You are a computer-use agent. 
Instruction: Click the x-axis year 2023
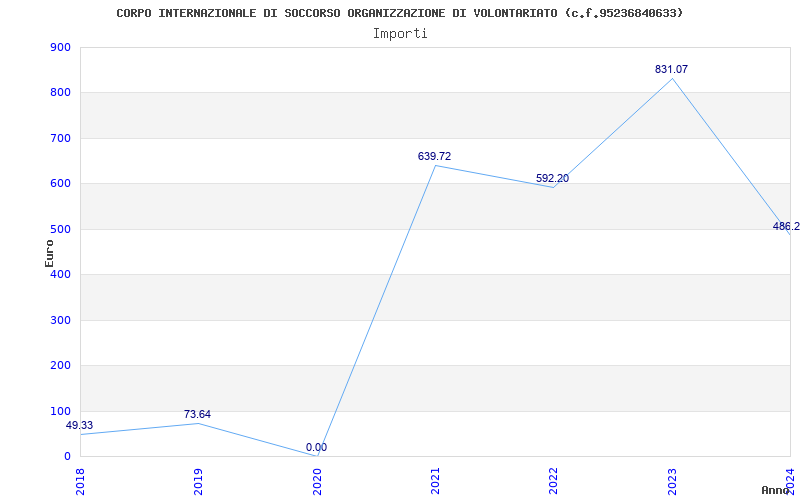pos(672,482)
